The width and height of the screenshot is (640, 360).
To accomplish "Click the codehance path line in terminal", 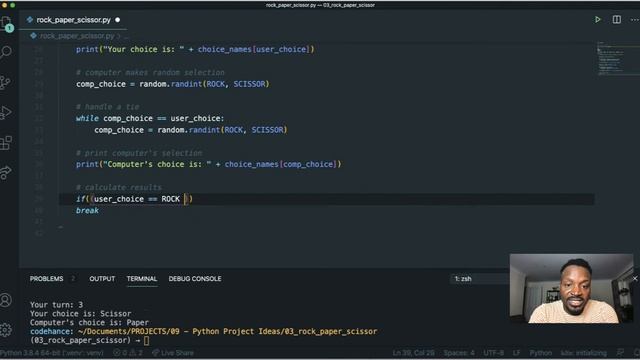I will point(203,331).
